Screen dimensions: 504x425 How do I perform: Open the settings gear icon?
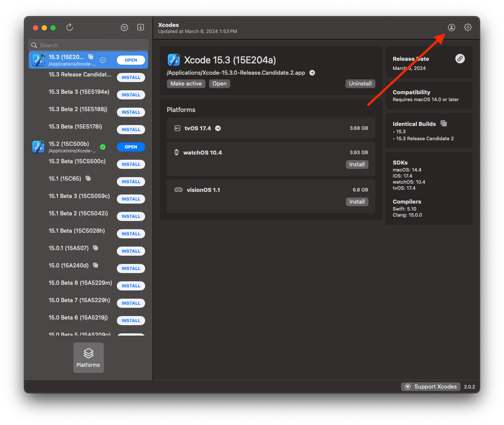[x=468, y=28]
